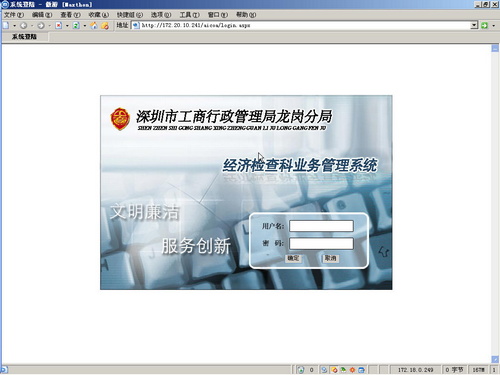500x375 pixels.
Task: Focus the 用户名 username input field
Action: pos(321,226)
